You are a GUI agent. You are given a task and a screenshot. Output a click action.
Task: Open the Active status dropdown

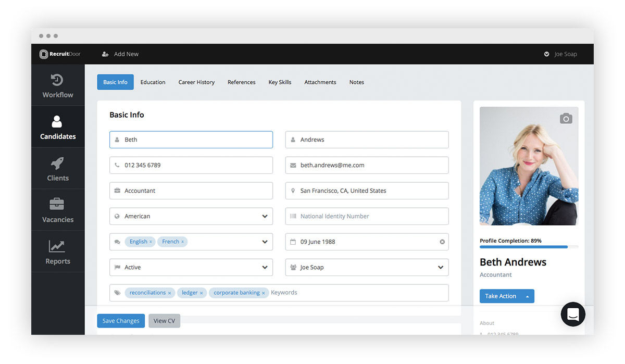click(265, 267)
